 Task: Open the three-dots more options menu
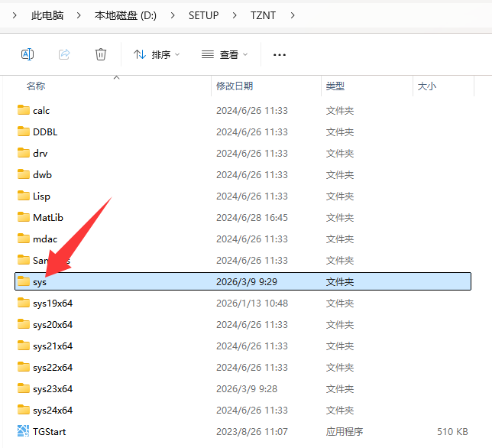pyautogui.click(x=279, y=54)
